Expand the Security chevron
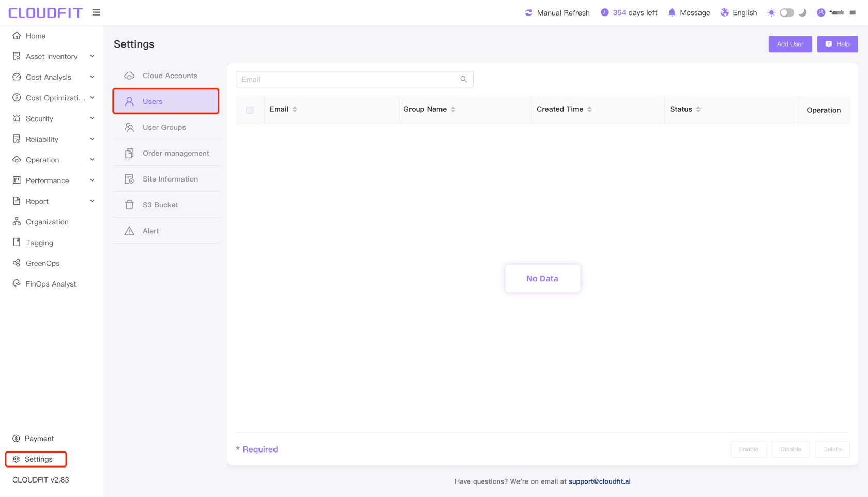This screenshot has height=497, width=868. pyautogui.click(x=92, y=118)
